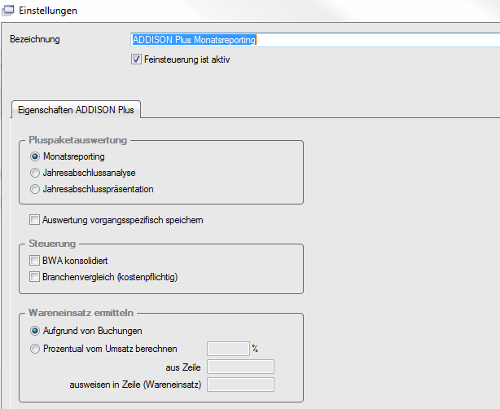This screenshot has width=500, height=409.
Task: Click the percentage input field
Action: [x=228, y=349]
